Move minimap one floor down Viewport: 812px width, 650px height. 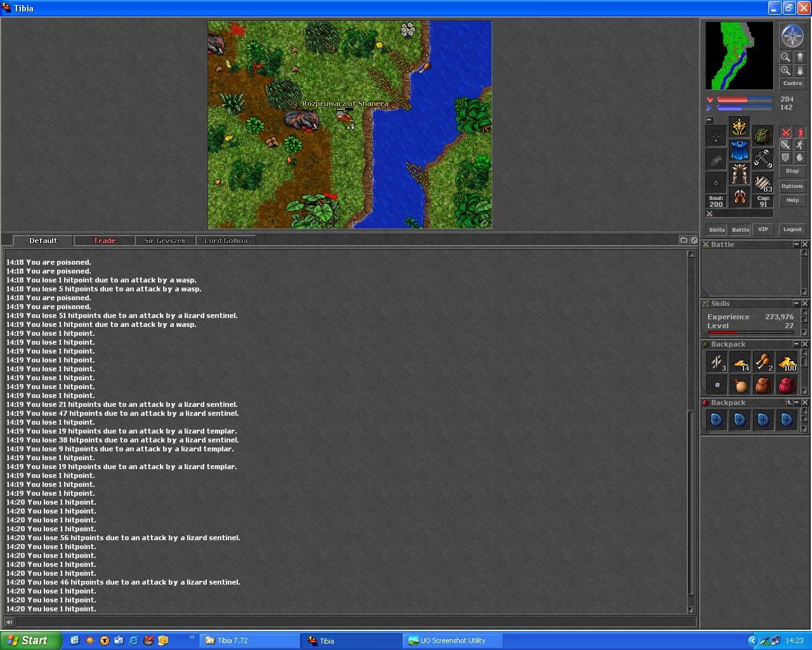coord(799,70)
